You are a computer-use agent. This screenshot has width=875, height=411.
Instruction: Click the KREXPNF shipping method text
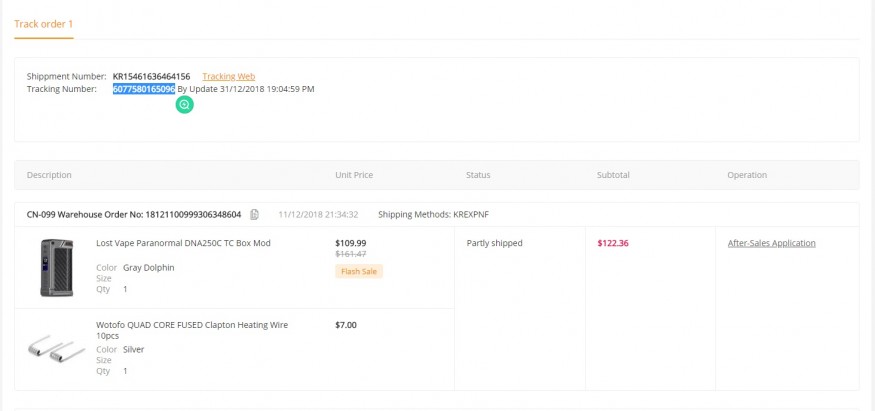point(471,215)
